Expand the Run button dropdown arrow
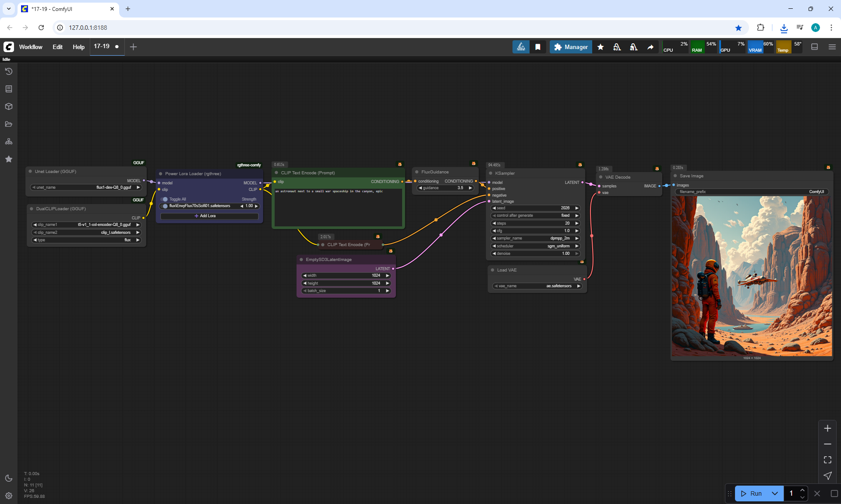The image size is (841, 504). click(x=775, y=493)
